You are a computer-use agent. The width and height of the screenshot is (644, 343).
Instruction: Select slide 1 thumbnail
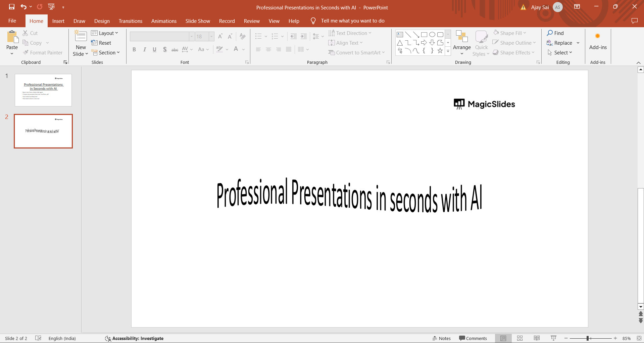coord(43,90)
